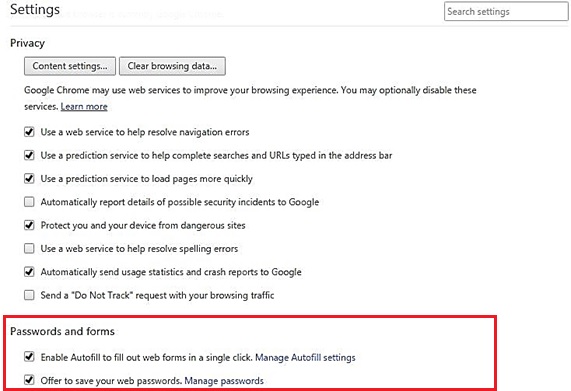Open the Manage passwords link

pos(224,381)
